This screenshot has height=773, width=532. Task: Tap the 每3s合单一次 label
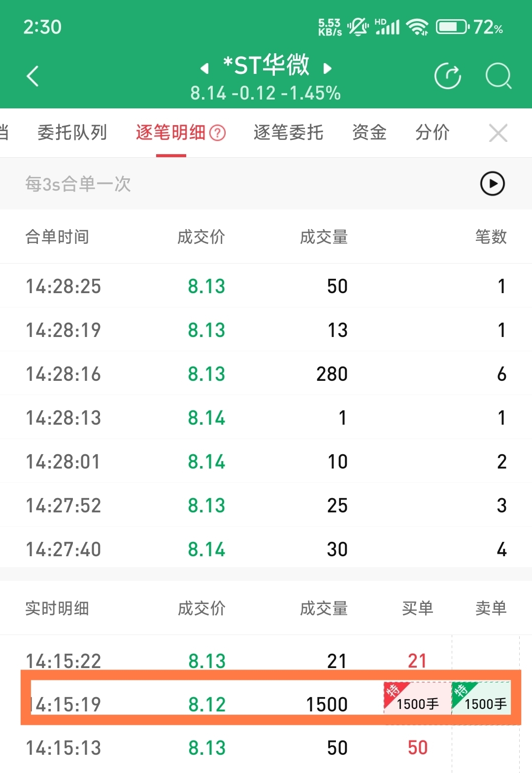tap(78, 184)
